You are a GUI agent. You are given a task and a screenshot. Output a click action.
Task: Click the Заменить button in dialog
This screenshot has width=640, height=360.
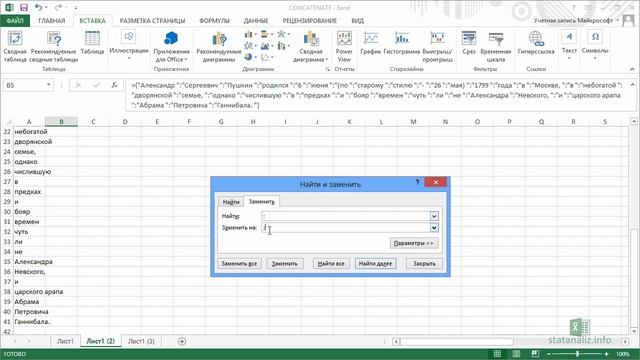[285, 264]
